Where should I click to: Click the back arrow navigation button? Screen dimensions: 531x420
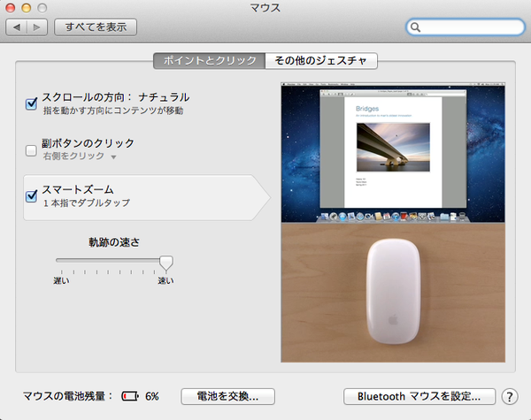pyautogui.click(x=16, y=27)
